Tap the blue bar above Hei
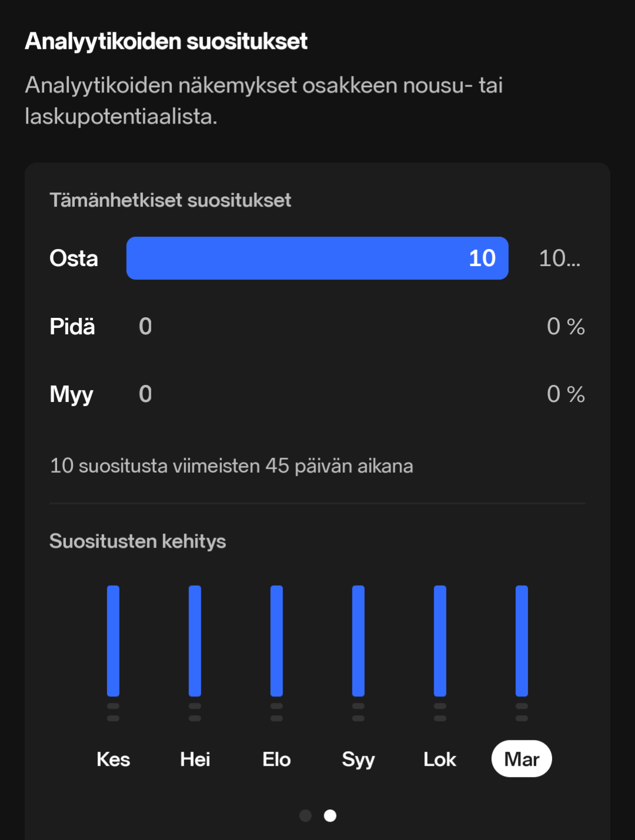The width and height of the screenshot is (635, 840). pyautogui.click(x=195, y=640)
